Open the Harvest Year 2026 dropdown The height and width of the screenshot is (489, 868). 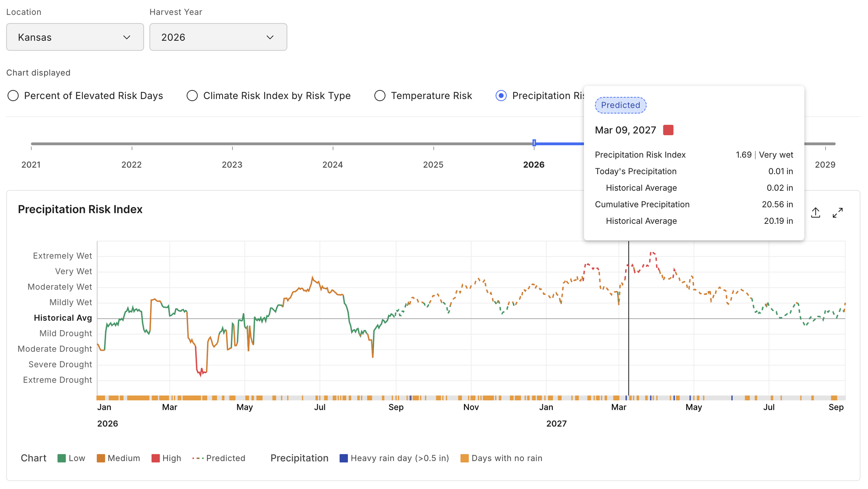(218, 37)
